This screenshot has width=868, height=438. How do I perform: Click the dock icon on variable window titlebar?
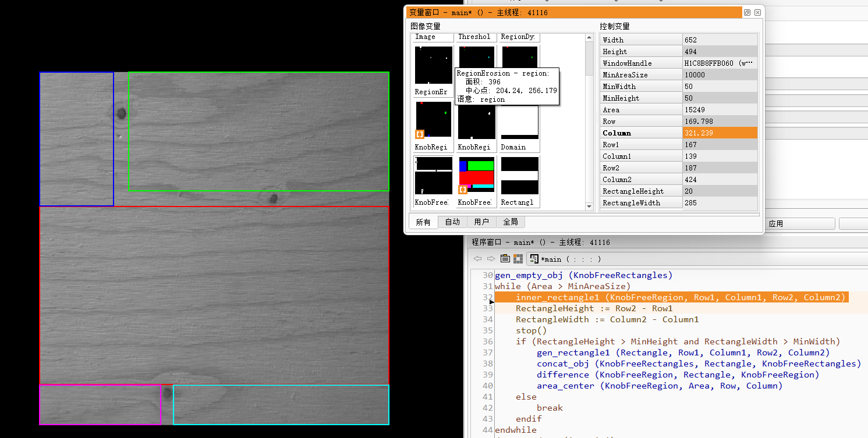747,12
